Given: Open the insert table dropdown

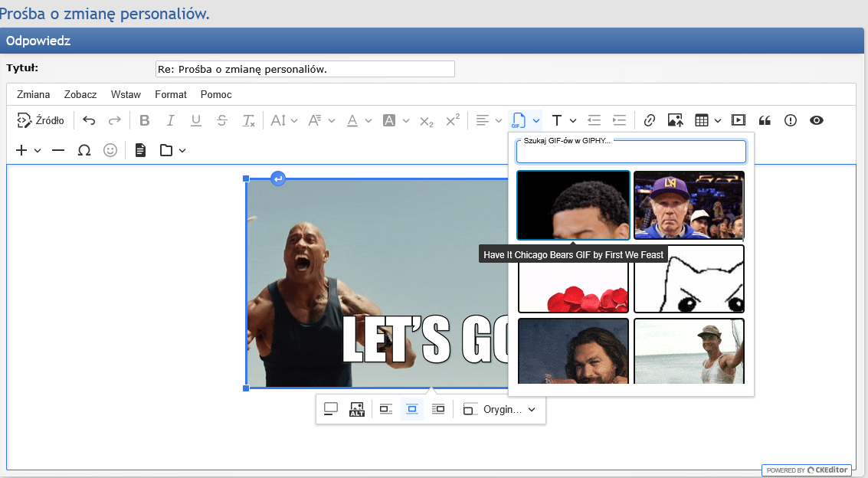Looking at the screenshot, I should (x=708, y=120).
